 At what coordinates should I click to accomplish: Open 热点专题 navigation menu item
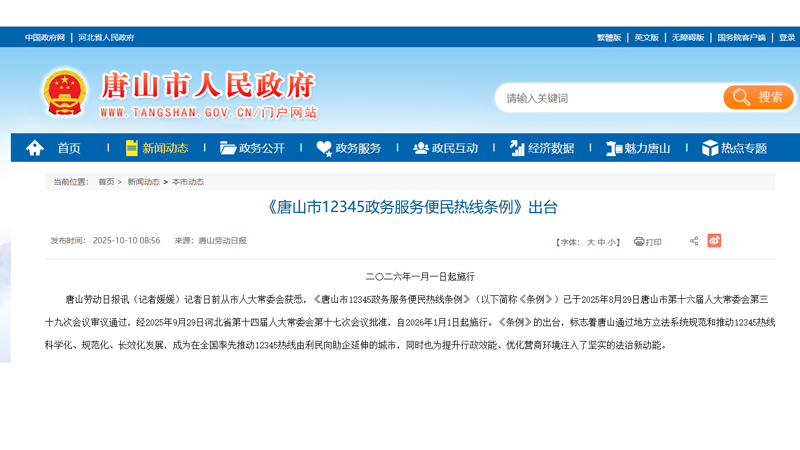pos(744,148)
